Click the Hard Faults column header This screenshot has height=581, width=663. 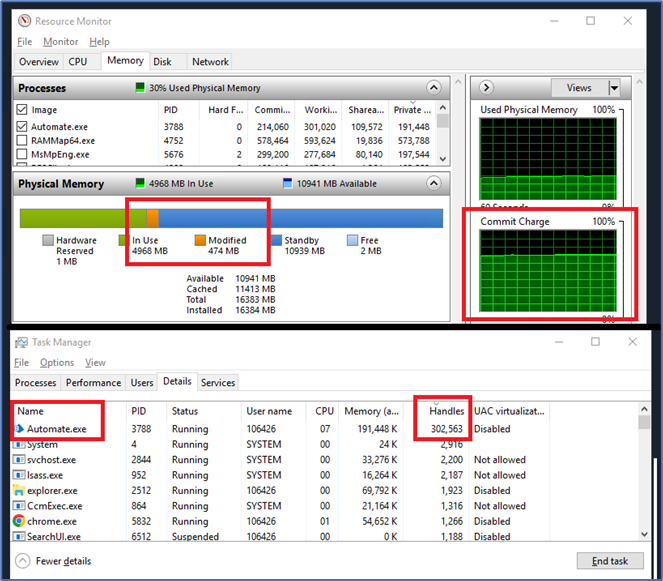[223, 110]
